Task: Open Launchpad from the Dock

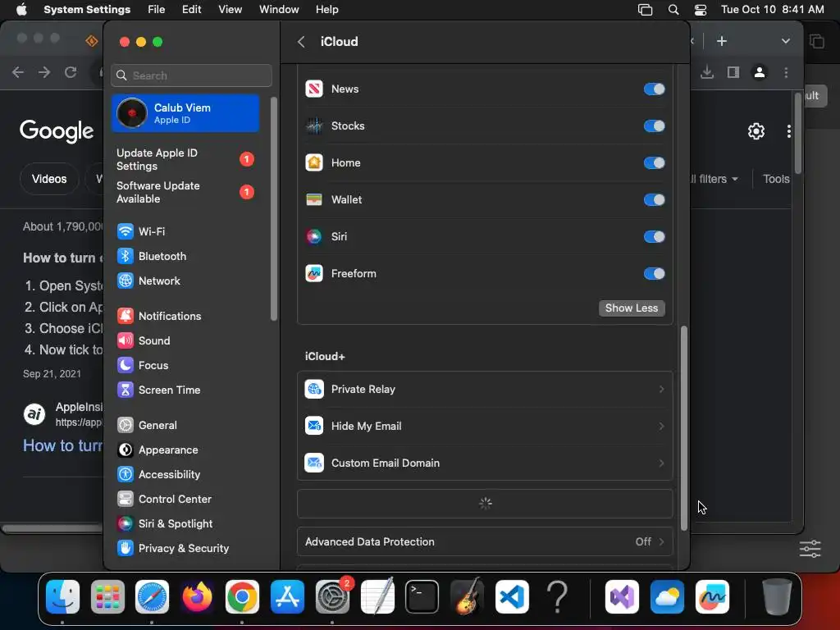Action: click(x=107, y=597)
